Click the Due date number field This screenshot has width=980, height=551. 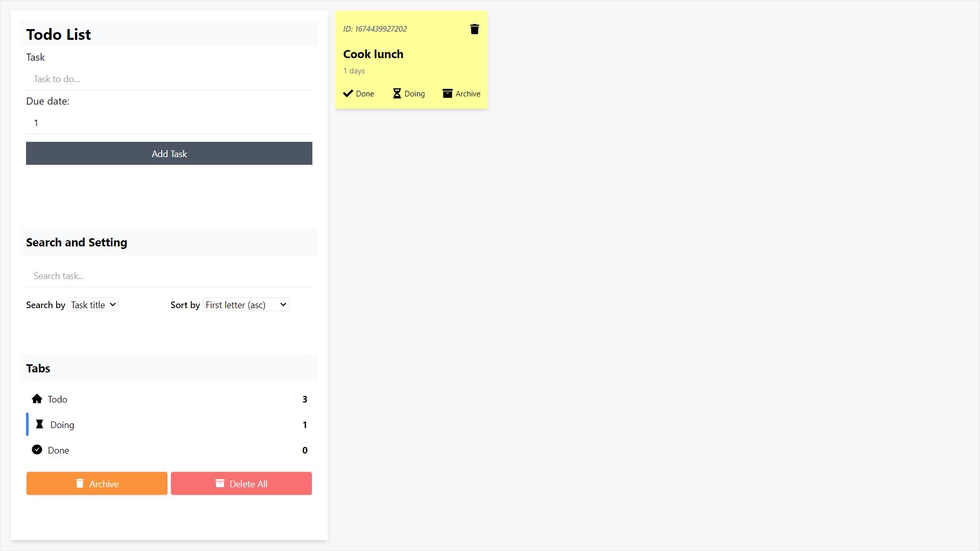coord(169,123)
